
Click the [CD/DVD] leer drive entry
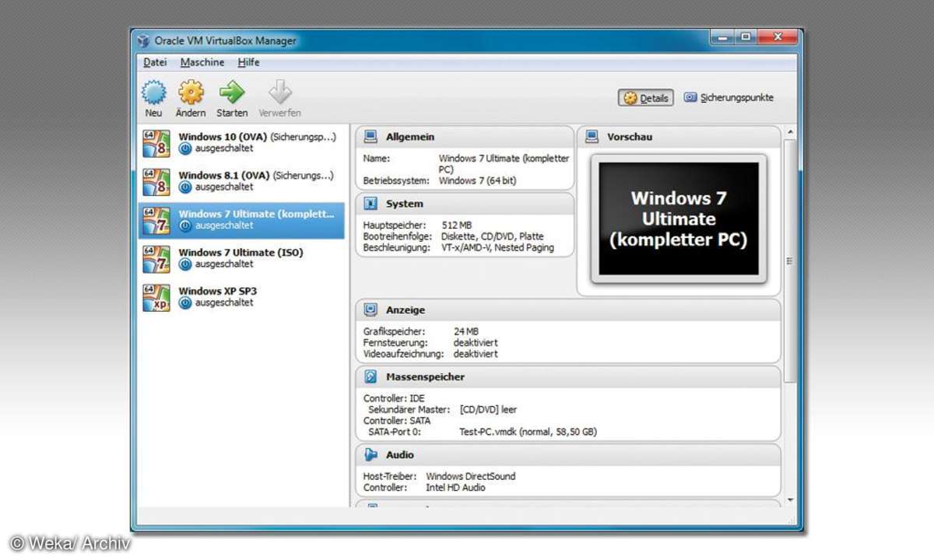(488, 410)
